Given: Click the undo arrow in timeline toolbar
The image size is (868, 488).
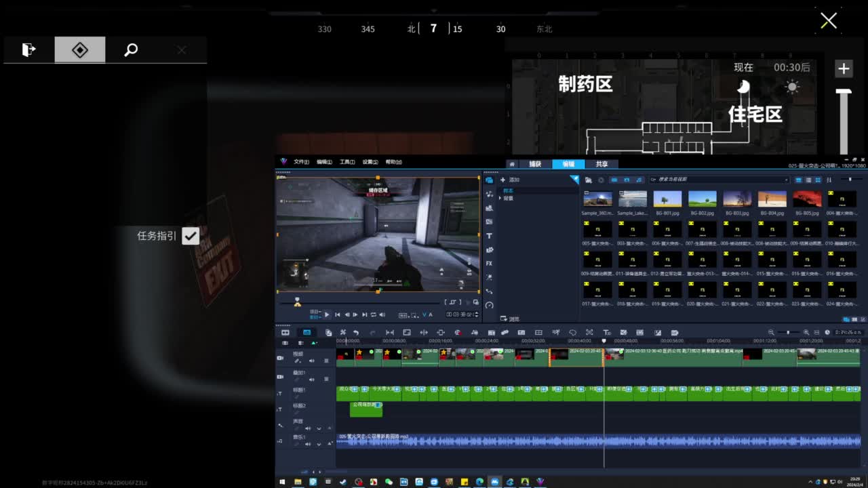Looking at the screenshot, I should point(355,333).
